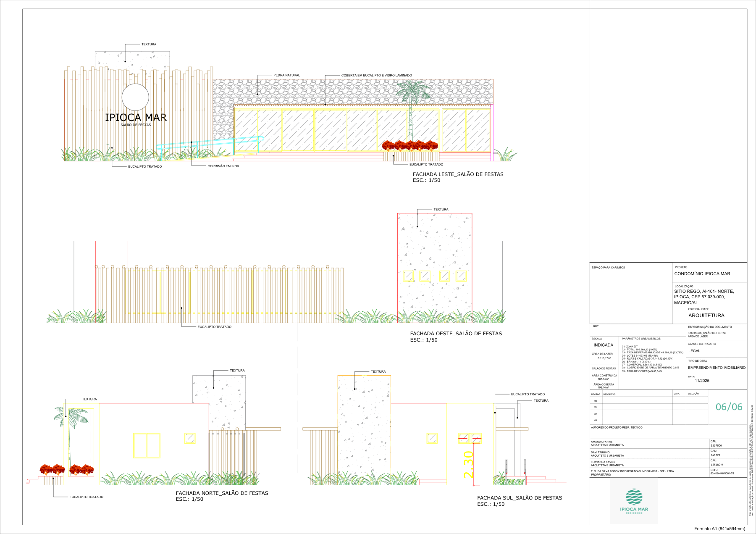Click the 'ÁREA COBERTA' label
The image size is (756, 534).
(x=604, y=384)
